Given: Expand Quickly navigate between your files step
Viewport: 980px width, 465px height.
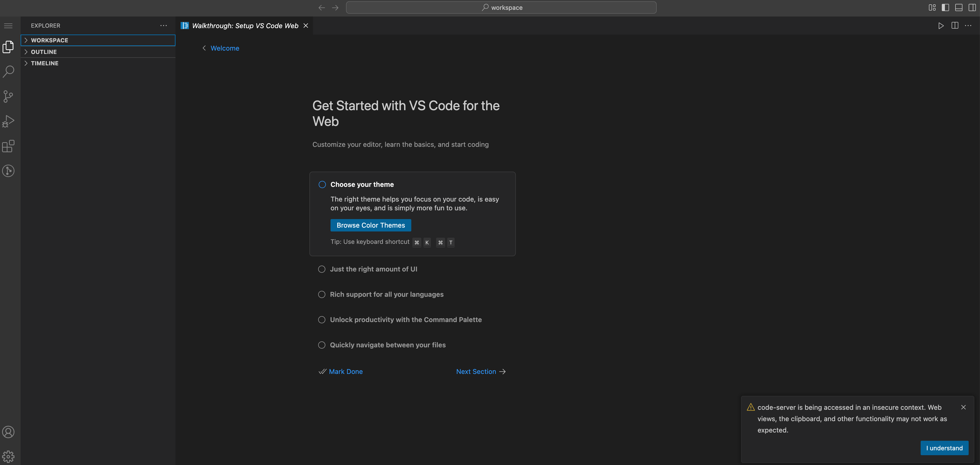Looking at the screenshot, I should pyautogui.click(x=388, y=345).
